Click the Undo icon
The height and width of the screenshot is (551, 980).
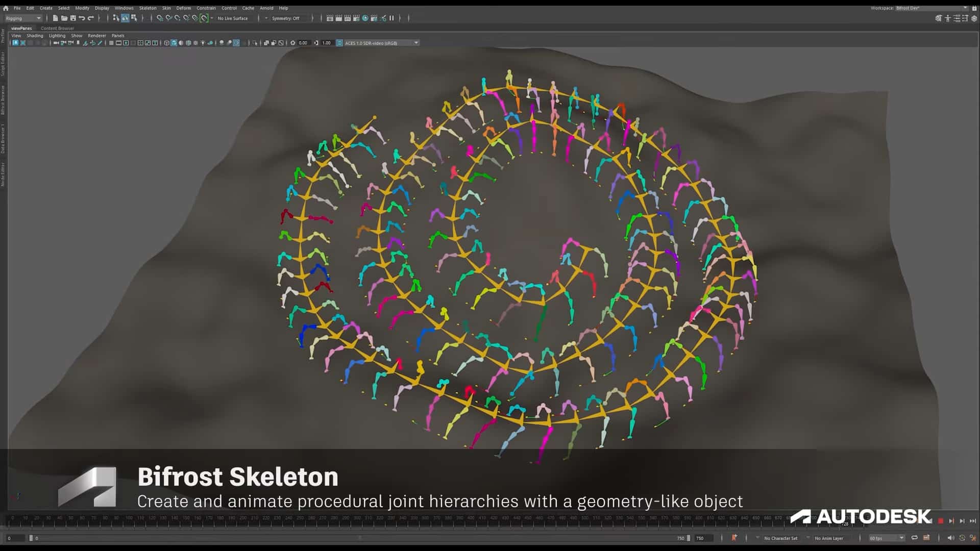pyautogui.click(x=81, y=18)
